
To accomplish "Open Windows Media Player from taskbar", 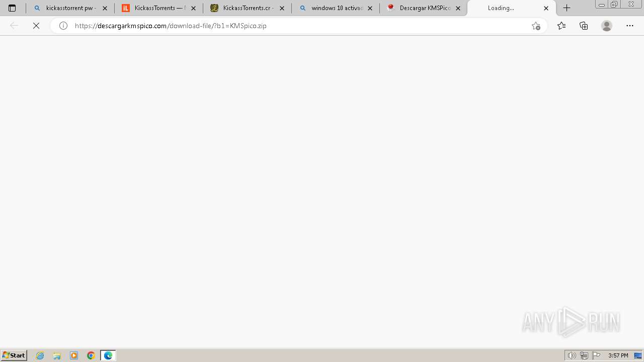I will point(74,355).
